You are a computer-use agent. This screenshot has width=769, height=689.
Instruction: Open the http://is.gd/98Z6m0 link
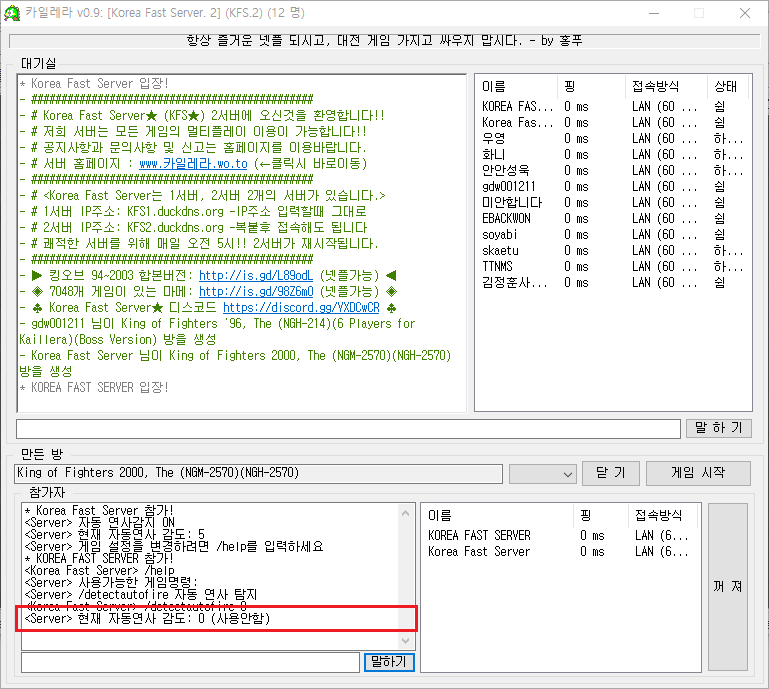point(256,292)
